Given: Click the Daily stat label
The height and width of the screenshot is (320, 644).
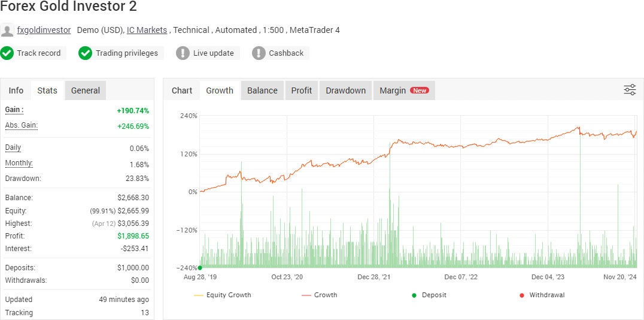Looking at the screenshot, I should click(13, 147).
